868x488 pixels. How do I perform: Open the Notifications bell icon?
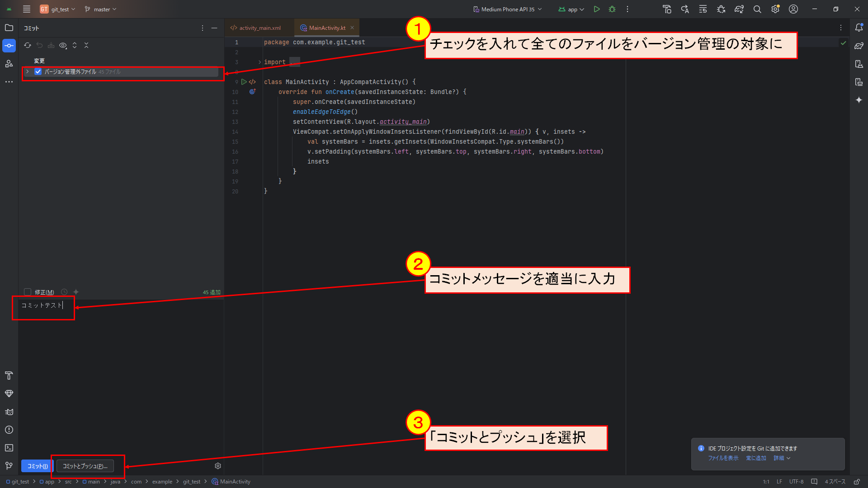click(x=859, y=28)
